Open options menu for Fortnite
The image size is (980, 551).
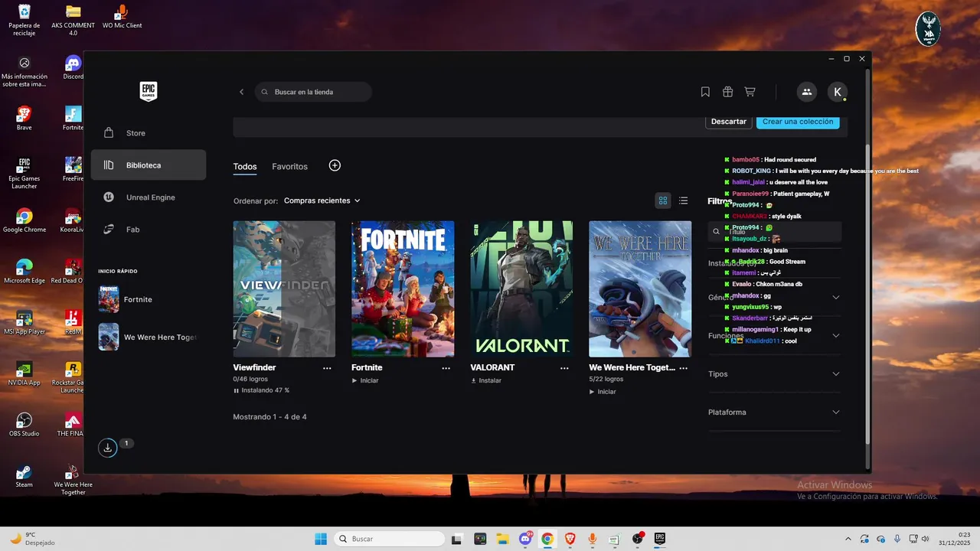click(446, 368)
